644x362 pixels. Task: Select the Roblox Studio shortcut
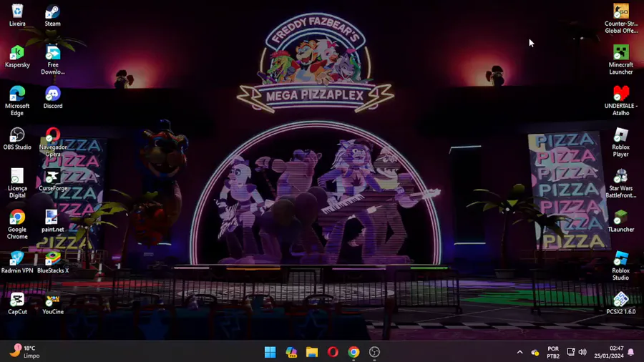621,265
